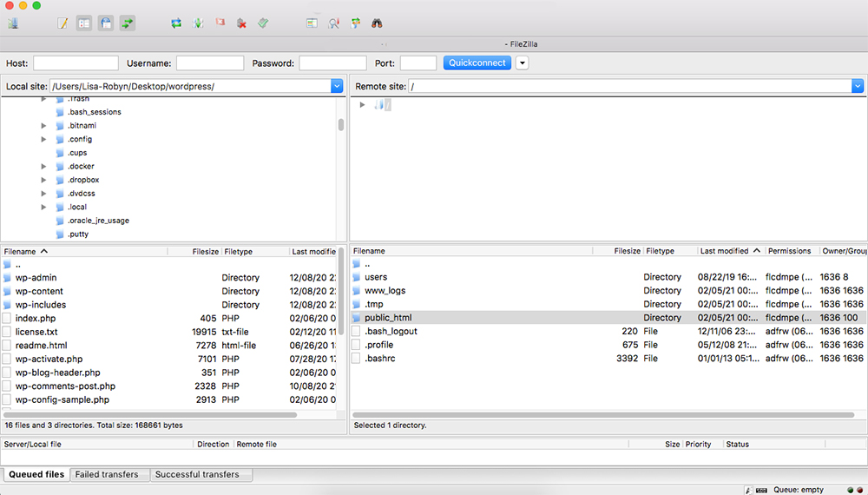
Task: Click the .bash_logout file icon
Action: (x=356, y=331)
